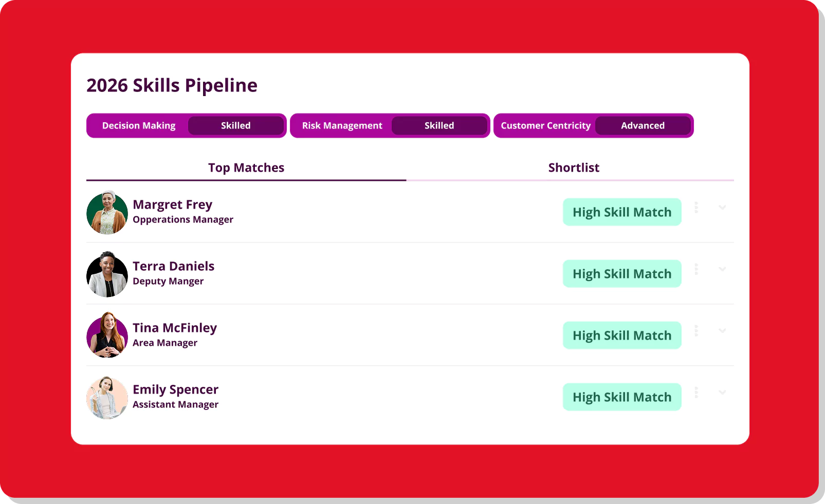The image size is (825, 504).
Task: Click Margret Frey's High Skill Match badge
Action: click(622, 212)
